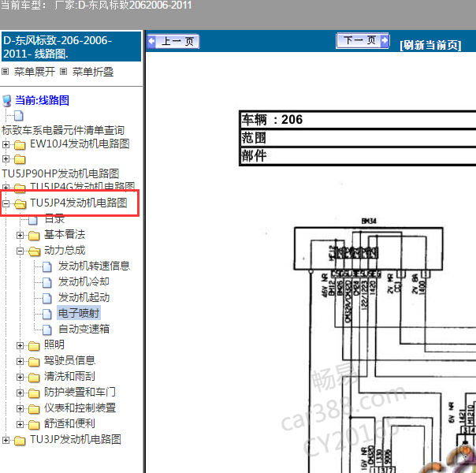This screenshot has width=476, height=473.
Task: Click the computer icon beside 当前:线路图
Action: pyautogui.click(x=6, y=101)
